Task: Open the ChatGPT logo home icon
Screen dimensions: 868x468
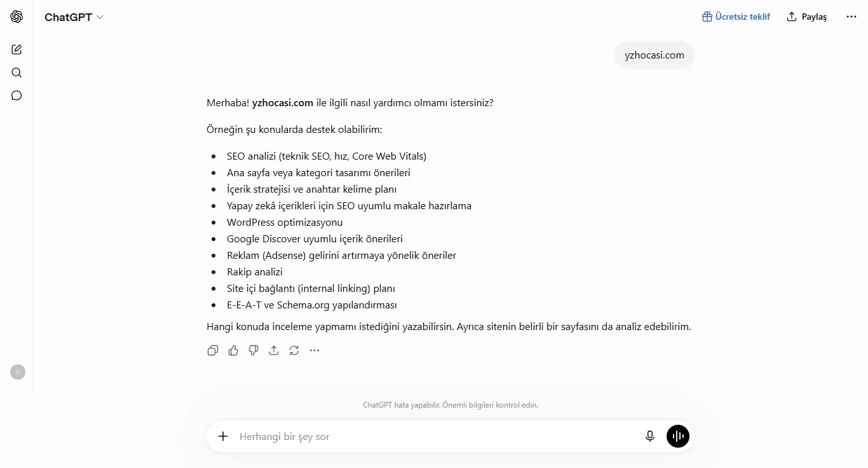Action: pos(17,17)
